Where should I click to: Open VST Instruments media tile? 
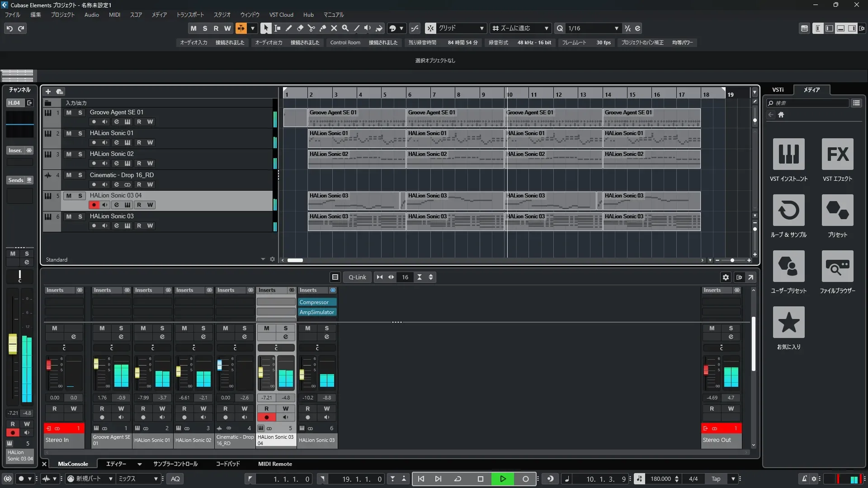coord(788,154)
